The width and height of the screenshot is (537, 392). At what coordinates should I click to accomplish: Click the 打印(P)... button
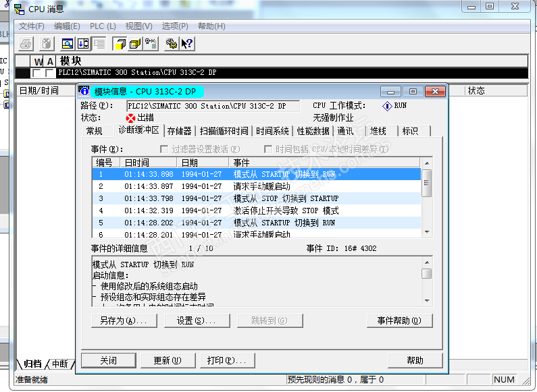coord(227,360)
